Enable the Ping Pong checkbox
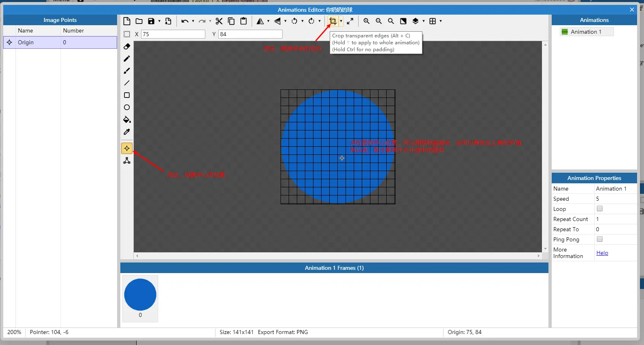Viewport: 644px width, 345px height. point(600,239)
